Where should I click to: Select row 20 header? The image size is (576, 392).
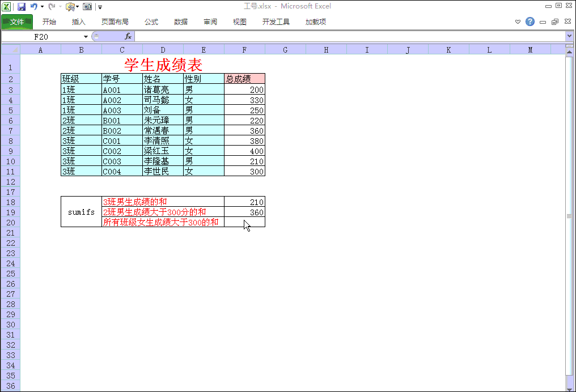(11, 223)
